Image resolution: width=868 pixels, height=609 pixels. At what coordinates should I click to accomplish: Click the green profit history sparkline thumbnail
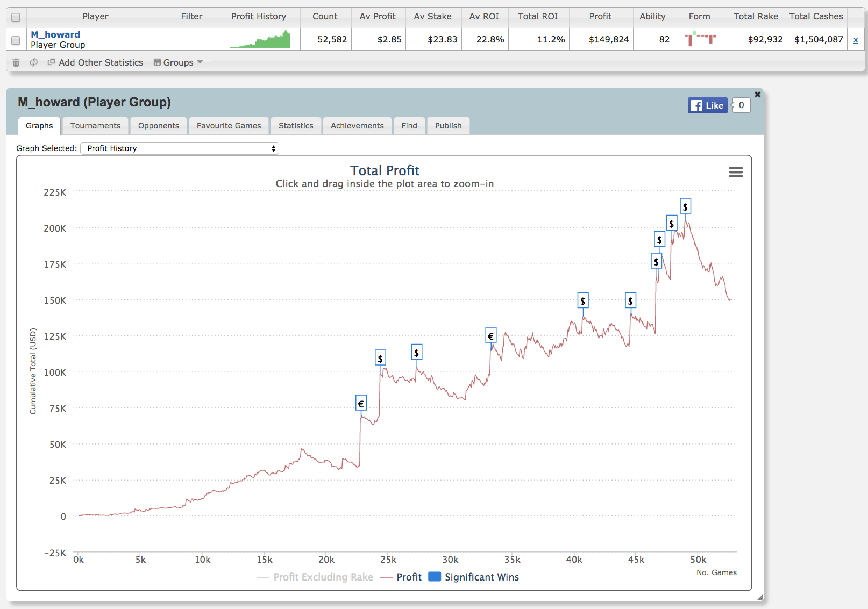coord(260,39)
